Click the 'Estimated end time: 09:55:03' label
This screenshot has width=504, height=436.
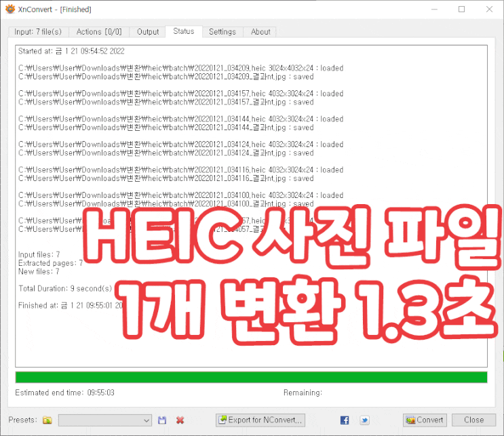coord(64,393)
